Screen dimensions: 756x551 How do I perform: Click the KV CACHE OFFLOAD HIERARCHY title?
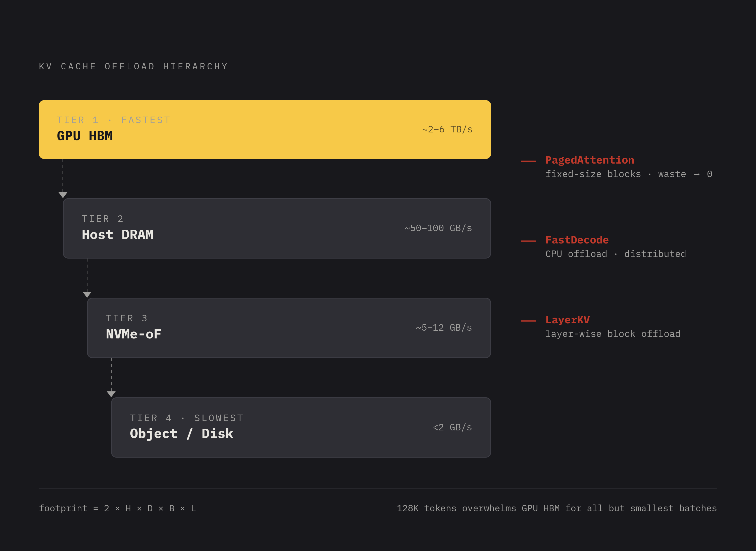[133, 66]
